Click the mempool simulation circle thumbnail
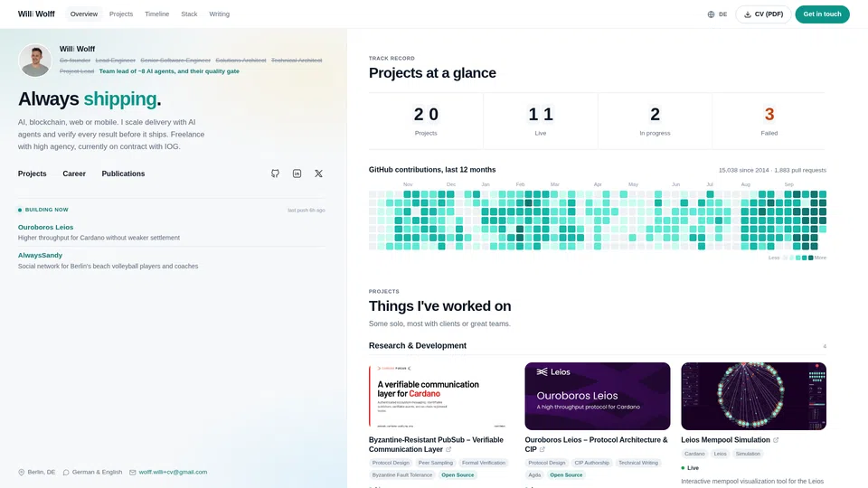This screenshot has height=488, width=868. (x=753, y=396)
